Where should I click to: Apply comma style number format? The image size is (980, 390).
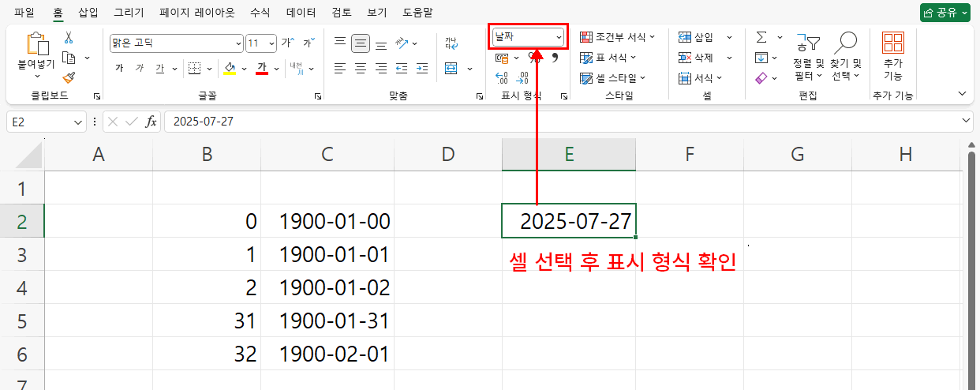[555, 58]
